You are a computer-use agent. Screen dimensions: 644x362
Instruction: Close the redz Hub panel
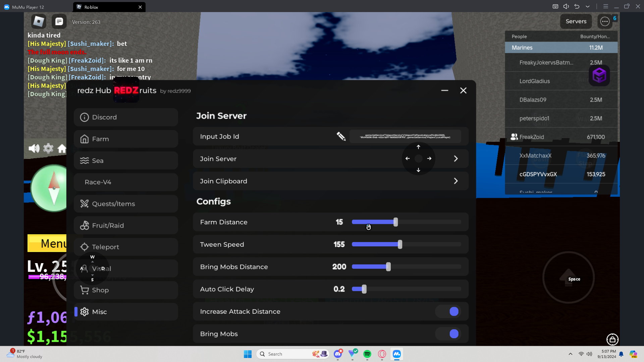(x=463, y=90)
